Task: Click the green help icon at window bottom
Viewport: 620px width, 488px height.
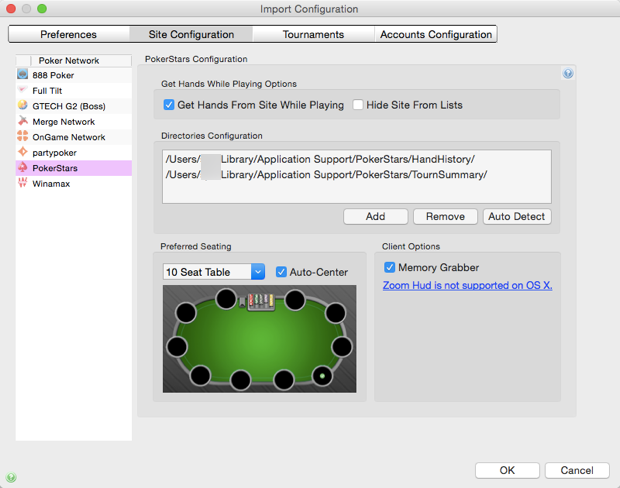Action: tap(11, 477)
